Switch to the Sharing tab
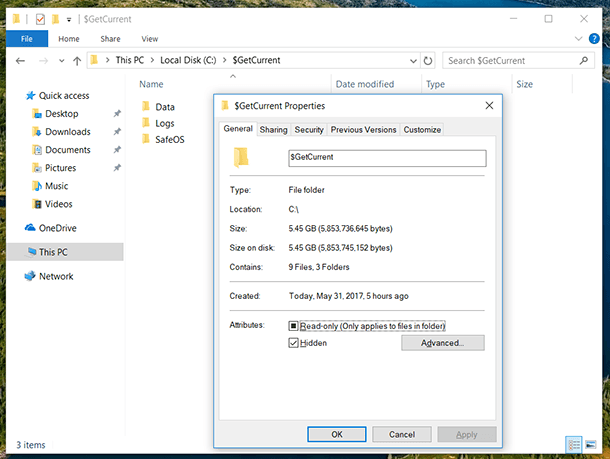 (273, 130)
